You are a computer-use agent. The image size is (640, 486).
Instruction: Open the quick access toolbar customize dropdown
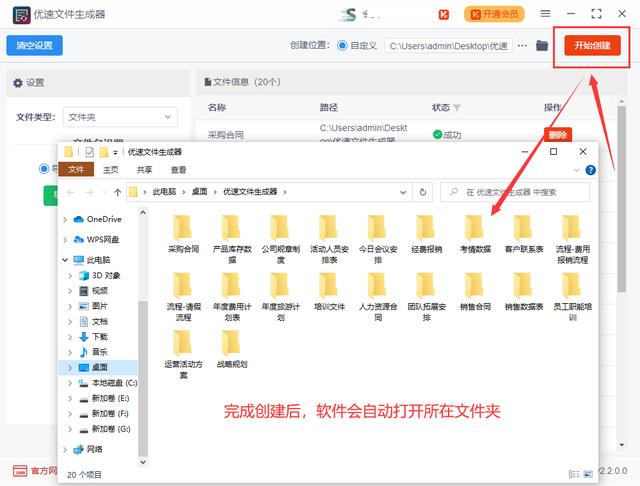coord(116,153)
